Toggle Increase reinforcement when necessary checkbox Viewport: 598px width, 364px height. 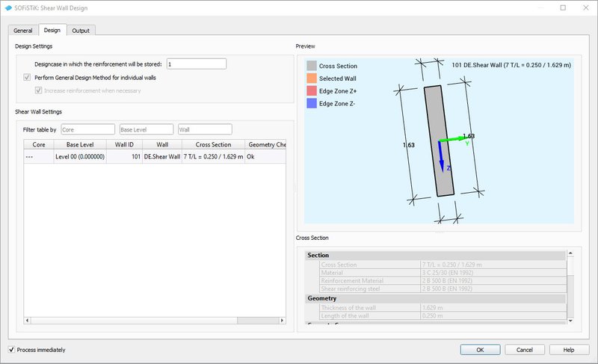point(40,90)
